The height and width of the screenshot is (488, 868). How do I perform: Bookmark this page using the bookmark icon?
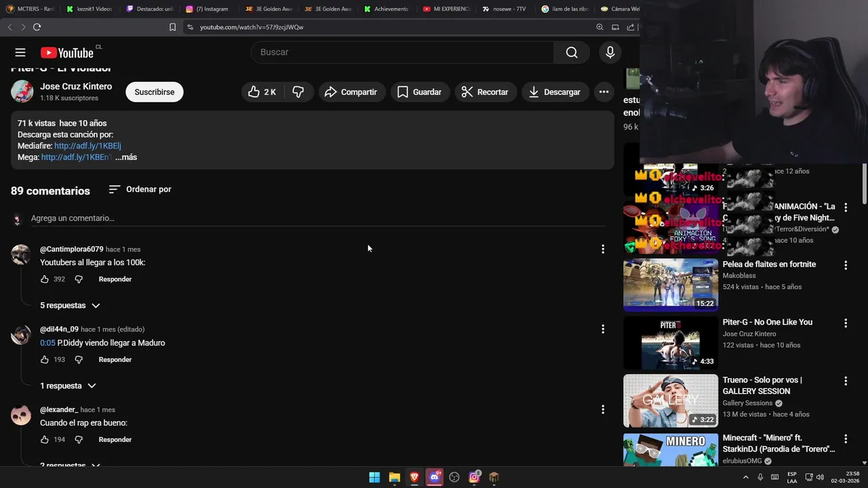click(x=172, y=27)
